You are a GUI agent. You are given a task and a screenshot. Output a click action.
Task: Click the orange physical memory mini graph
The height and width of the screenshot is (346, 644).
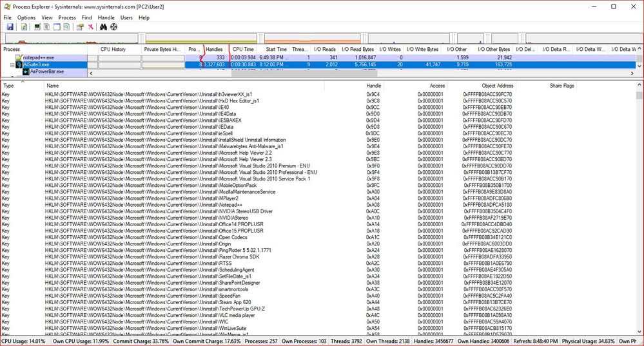(313, 39)
